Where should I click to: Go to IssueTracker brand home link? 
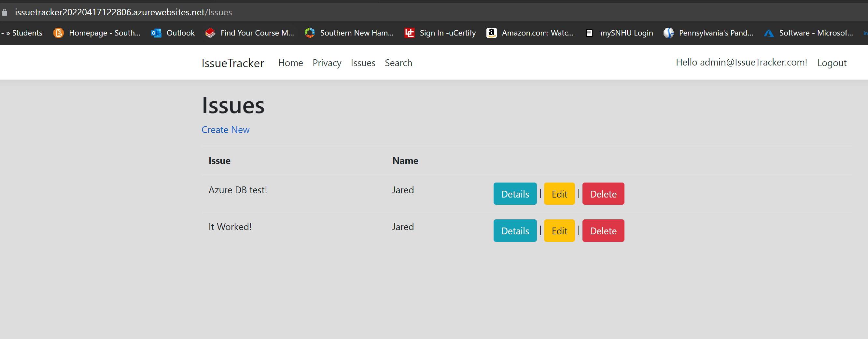pyautogui.click(x=233, y=63)
